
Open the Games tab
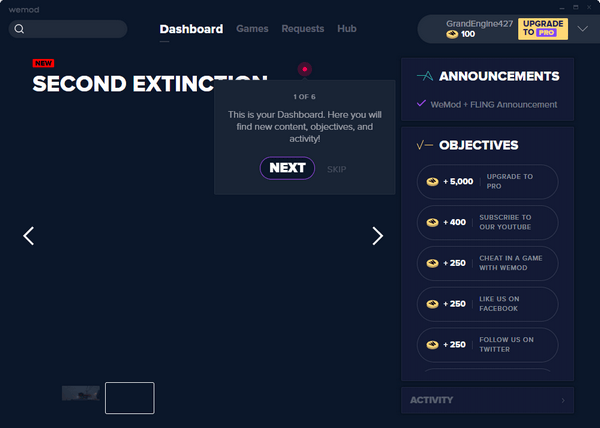[x=252, y=29]
